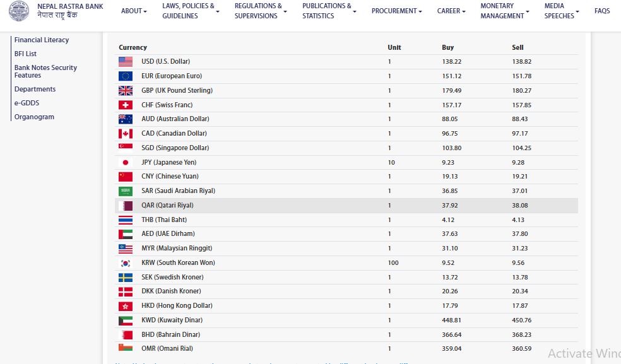Click the BHD buy rate 366.64
The height and width of the screenshot is (364, 621).
coord(451,335)
